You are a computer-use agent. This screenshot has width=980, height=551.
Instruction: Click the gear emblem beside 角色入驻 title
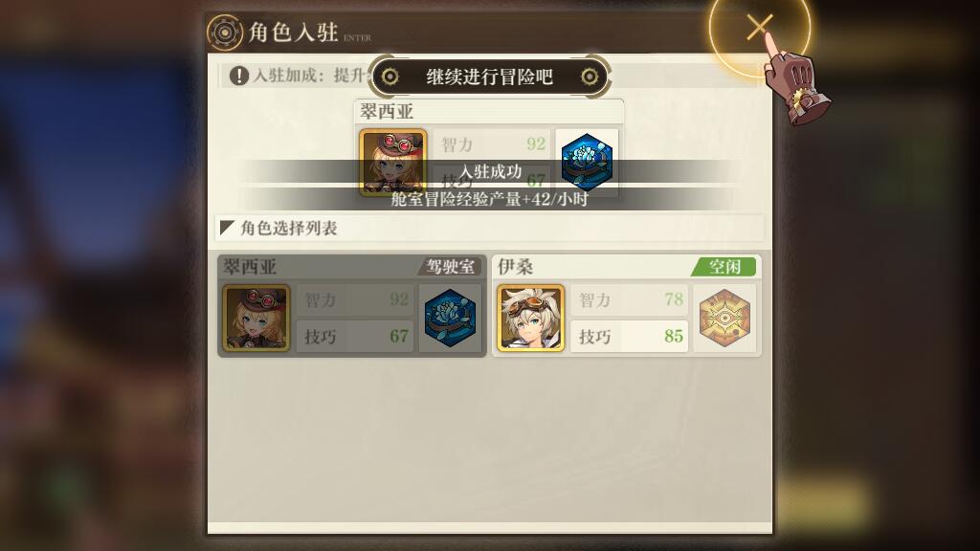click(x=224, y=32)
